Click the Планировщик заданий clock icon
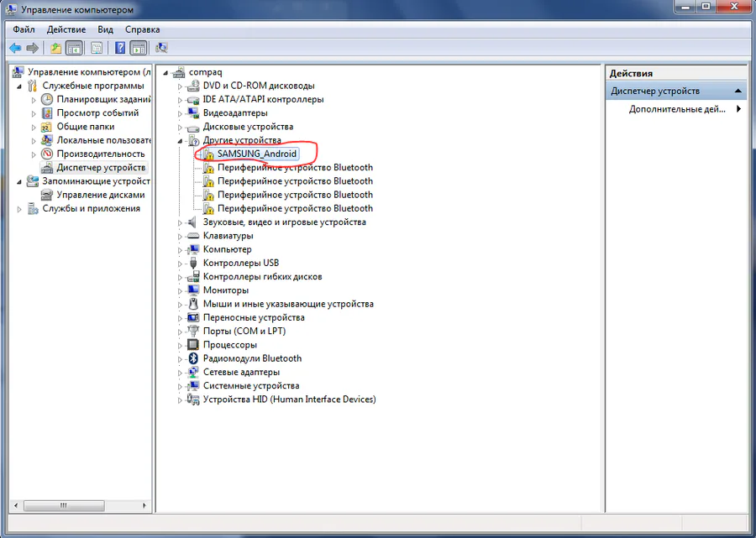The height and width of the screenshot is (538, 756). click(47, 99)
